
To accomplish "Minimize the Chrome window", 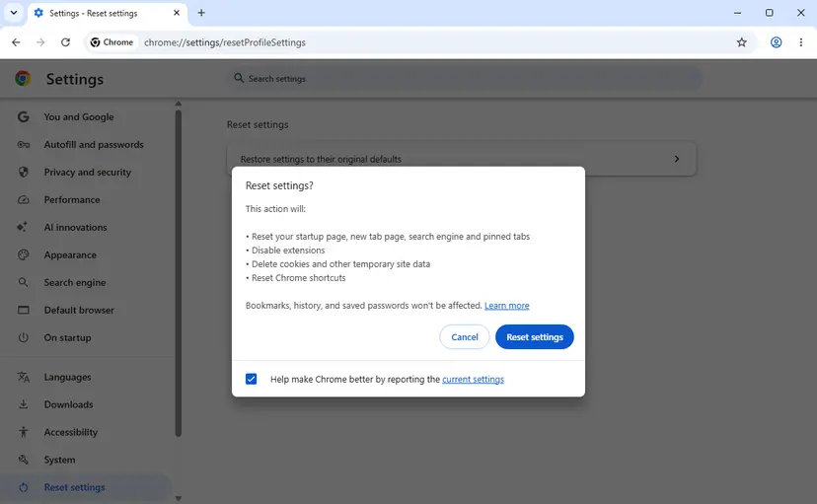I will [737, 13].
